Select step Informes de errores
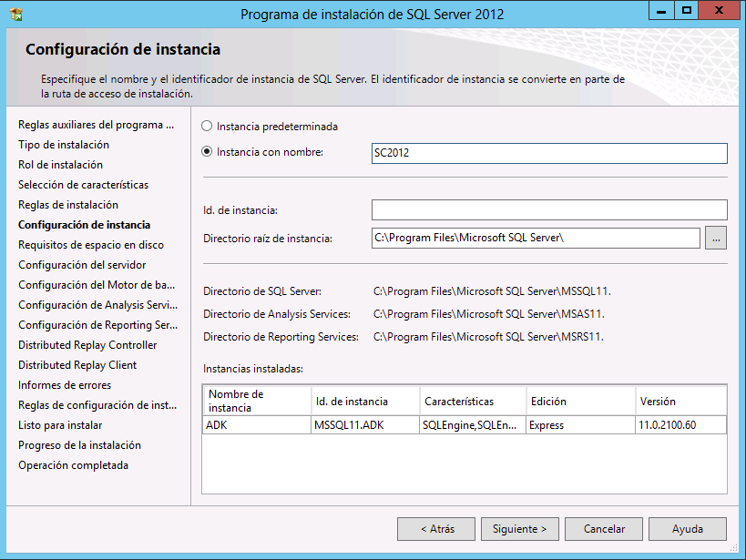Image resolution: width=746 pixels, height=560 pixels. point(65,385)
